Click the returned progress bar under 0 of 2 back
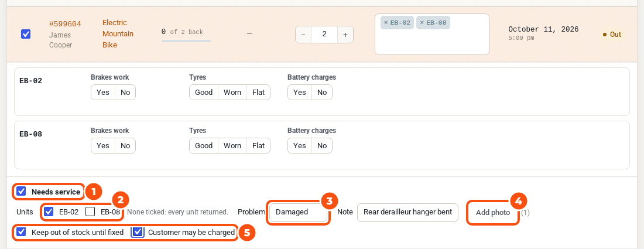644x249 pixels. [186, 41]
